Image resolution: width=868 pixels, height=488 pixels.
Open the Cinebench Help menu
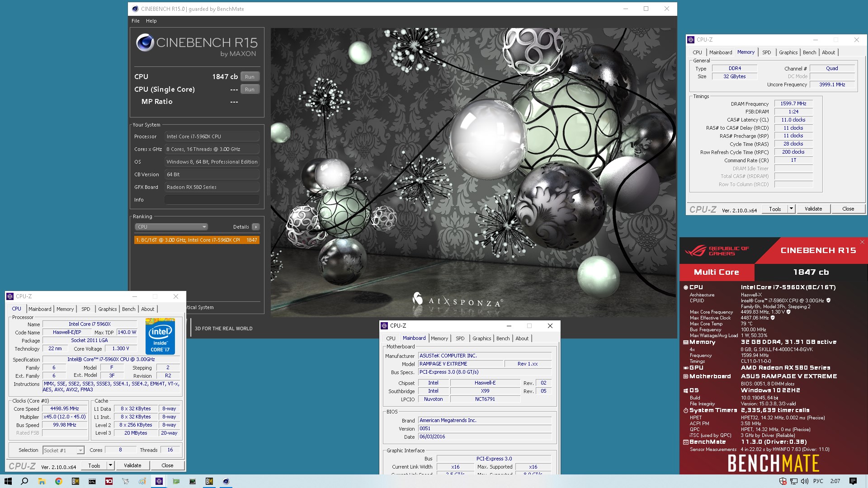[x=151, y=21]
